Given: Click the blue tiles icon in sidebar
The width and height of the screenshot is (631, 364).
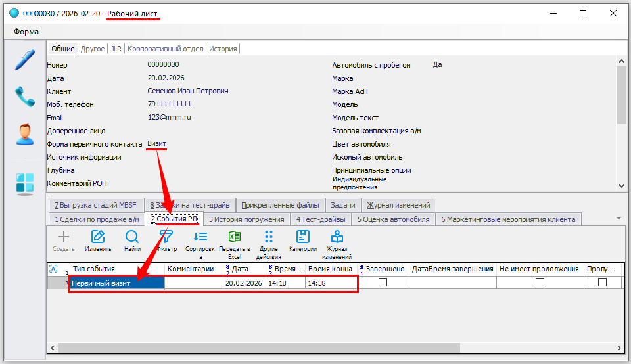Looking at the screenshot, I should coord(24,184).
